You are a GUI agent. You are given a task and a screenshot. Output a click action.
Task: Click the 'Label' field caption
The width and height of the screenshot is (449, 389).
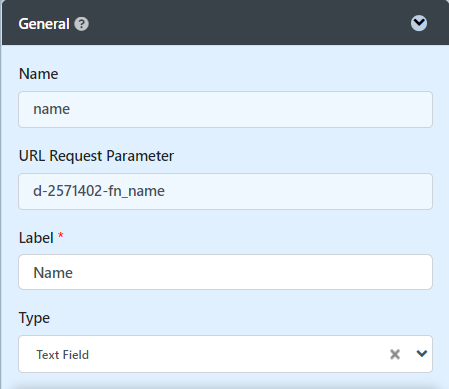pos(36,238)
